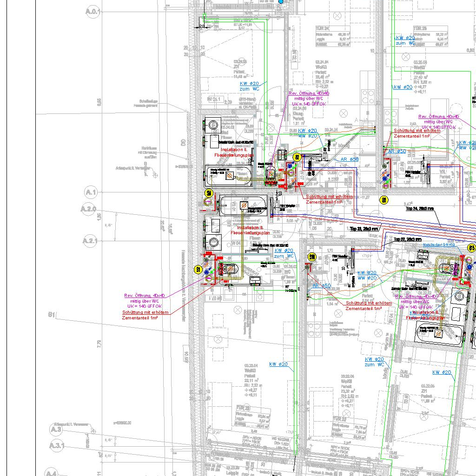Click the 'Top 22, 26x3 mm' pipe label
Screen dimensions: 476x476
pyautogui.click(x=408, y=239)
